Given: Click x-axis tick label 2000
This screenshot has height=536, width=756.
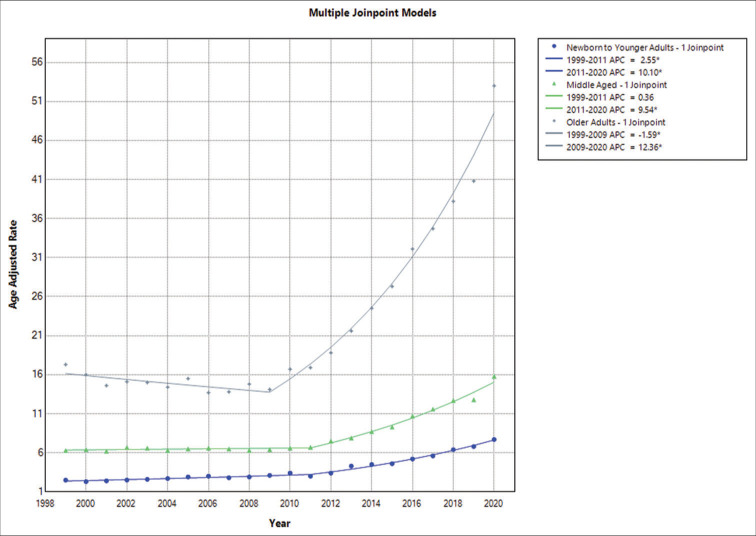Looking at the screenshot, I should (x=85, y=504).
